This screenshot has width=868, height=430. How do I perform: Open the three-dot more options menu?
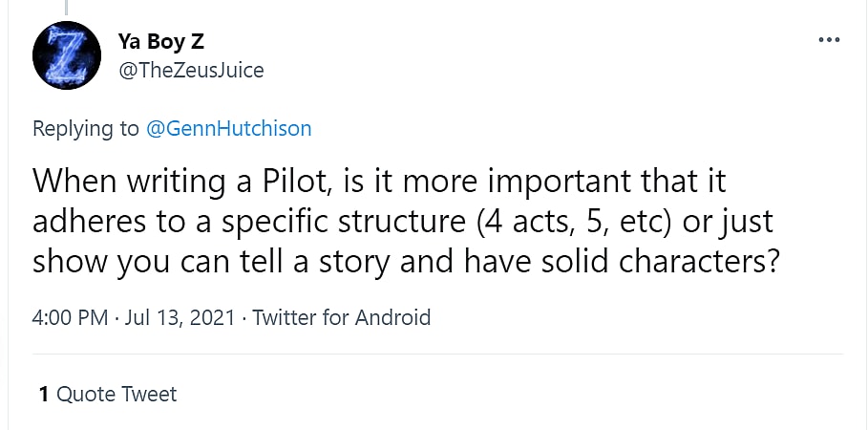(x=827, y=41)
